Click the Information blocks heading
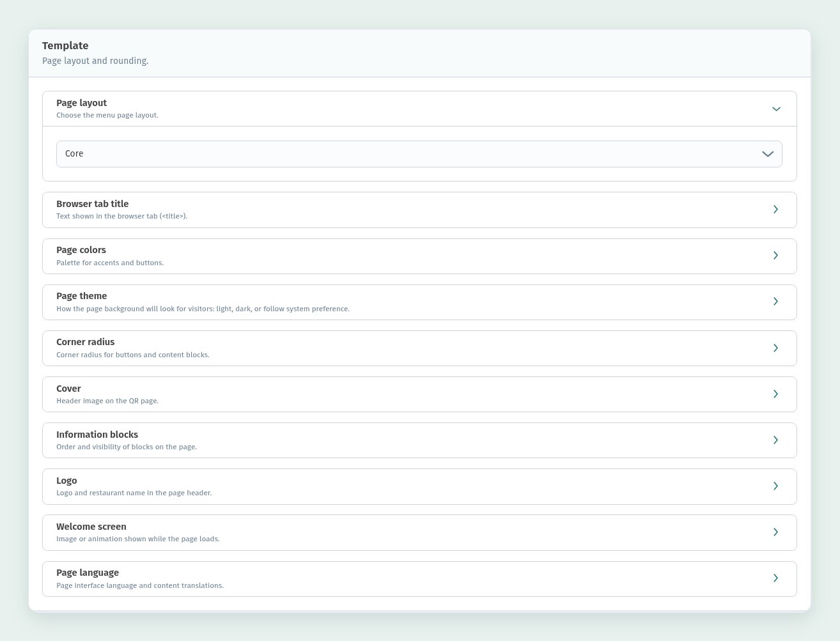Screen dimensions: 840x641 coord(97,435)
